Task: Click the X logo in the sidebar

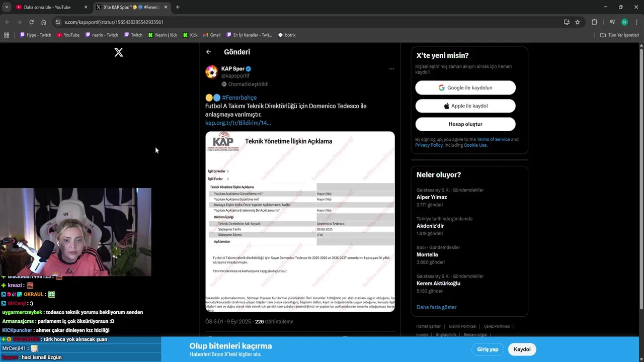Action: pos(119,52)
